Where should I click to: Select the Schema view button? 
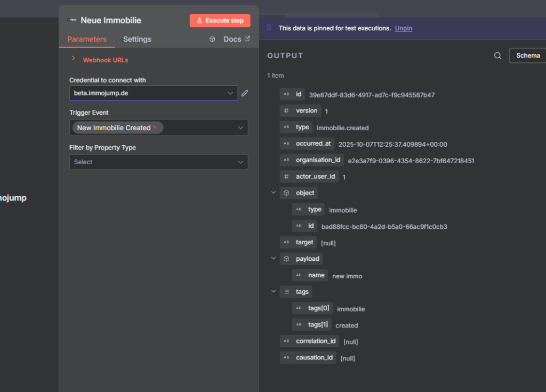527,55
